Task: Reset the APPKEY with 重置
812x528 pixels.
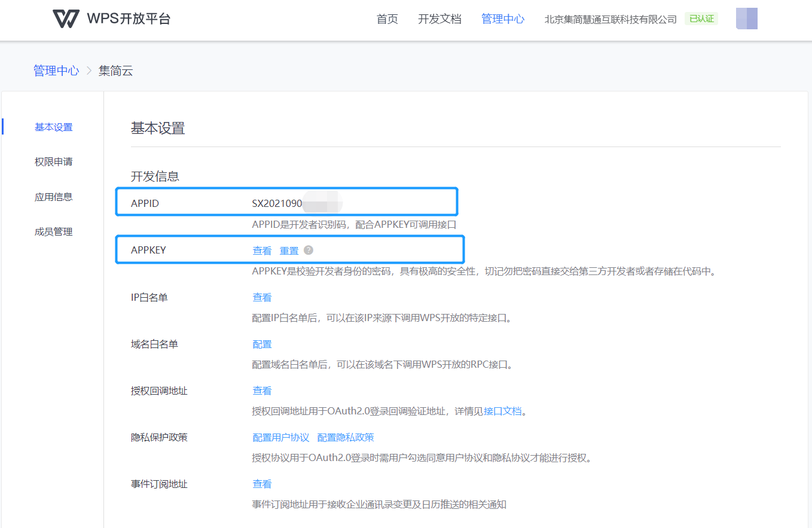Action: 289,250
